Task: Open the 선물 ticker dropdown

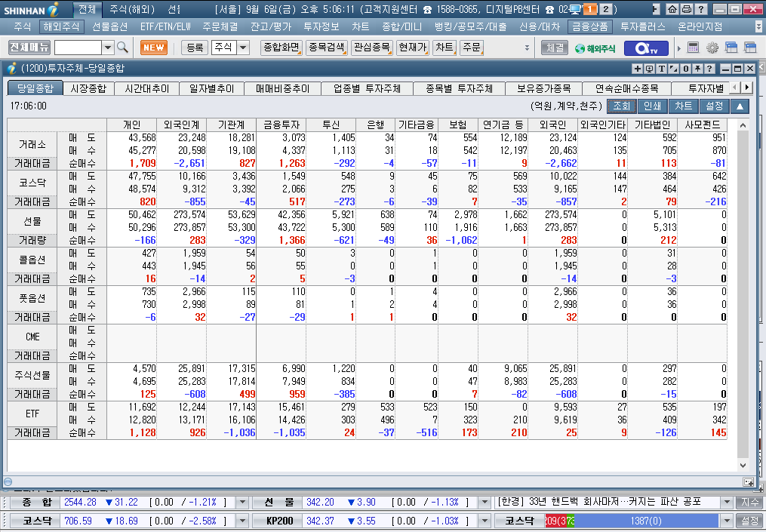Action: [x=484, y=503]
